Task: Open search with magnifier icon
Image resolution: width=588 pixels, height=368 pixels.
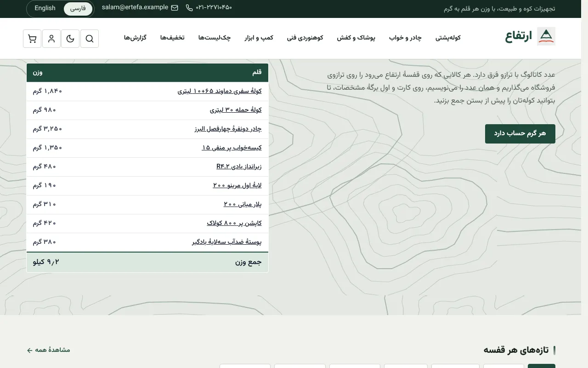Action: coord(90,39)
